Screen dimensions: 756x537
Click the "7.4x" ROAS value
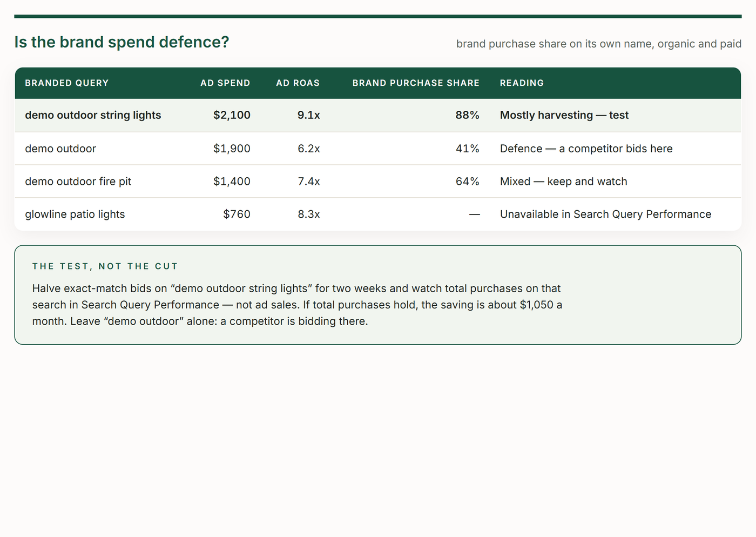coord(308,182)
